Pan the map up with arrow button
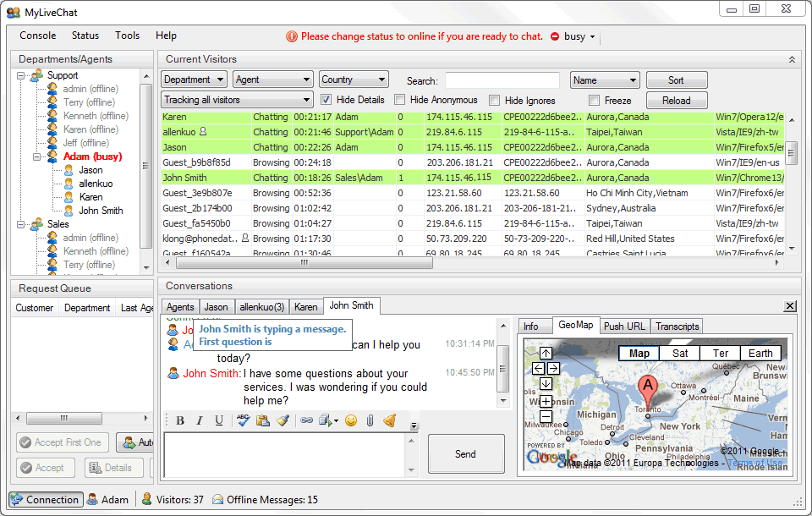This screenshot has height=516, width=812. pos(546,354)
